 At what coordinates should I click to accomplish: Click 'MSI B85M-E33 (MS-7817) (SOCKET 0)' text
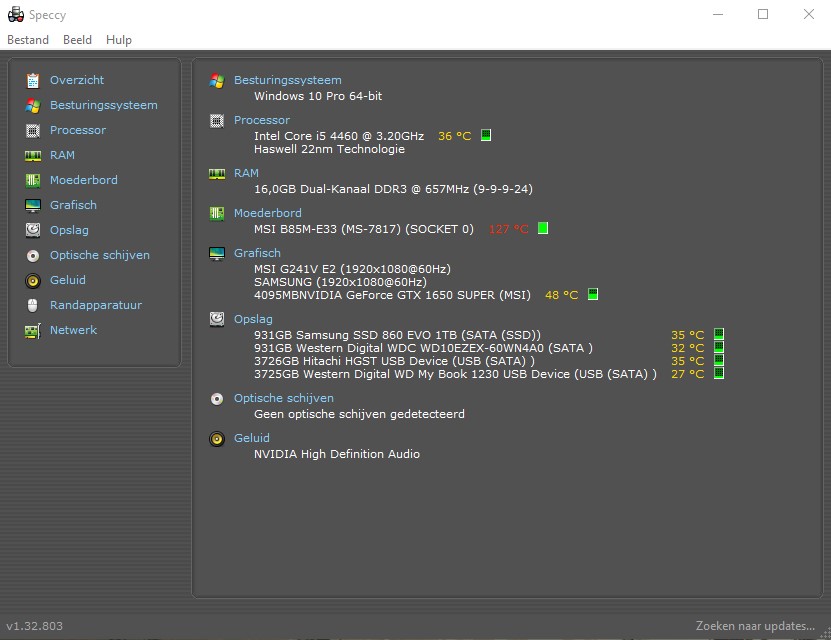[x=364, y=229]
